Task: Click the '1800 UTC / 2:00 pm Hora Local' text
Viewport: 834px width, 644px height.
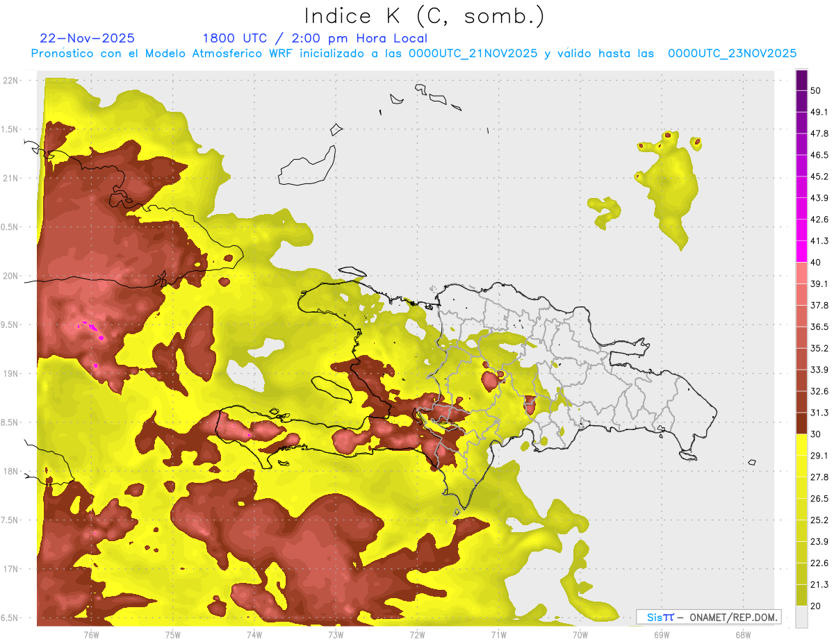Action: click(x=315, y=38)
